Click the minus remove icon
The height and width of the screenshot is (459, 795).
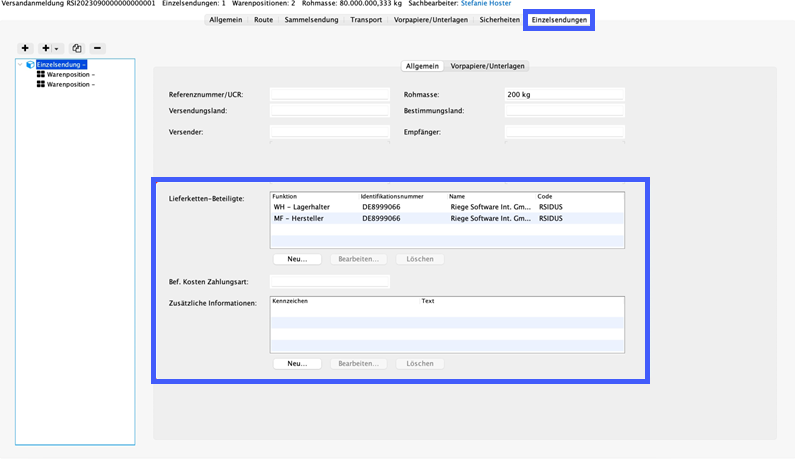[x=96, y=48]
